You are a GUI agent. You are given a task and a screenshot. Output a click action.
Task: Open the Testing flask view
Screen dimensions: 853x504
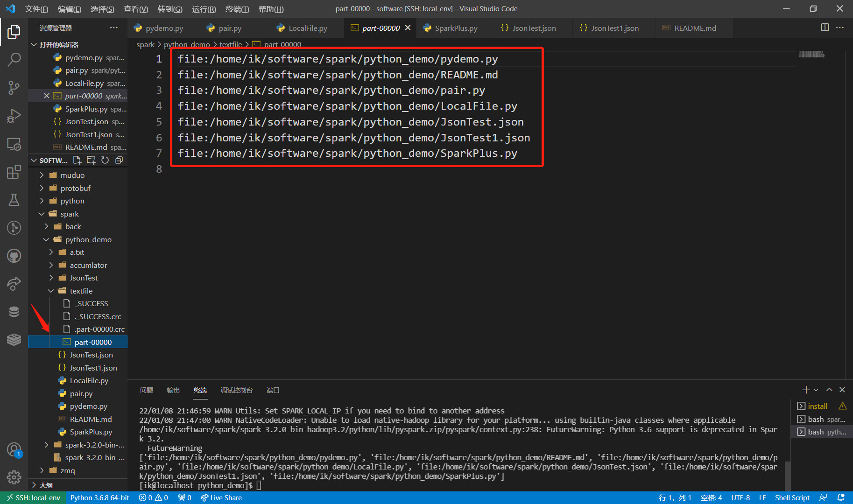click(14, 200)
